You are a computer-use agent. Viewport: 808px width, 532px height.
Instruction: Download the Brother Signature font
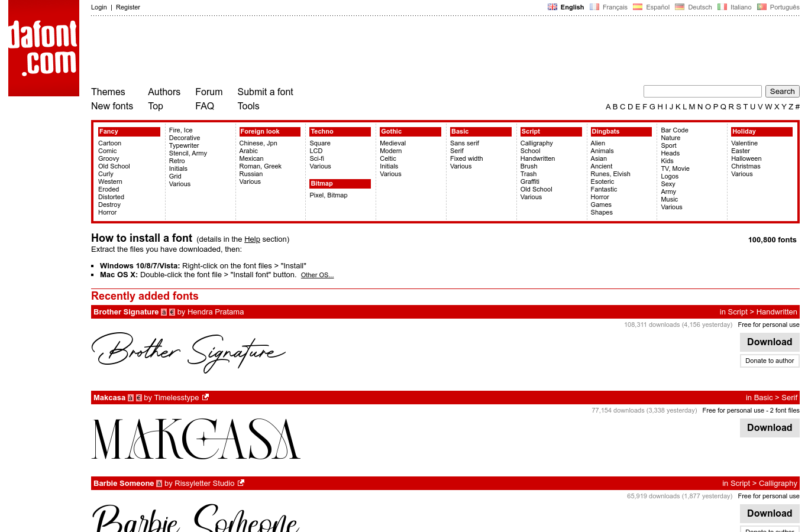click(x=770, y=342)
